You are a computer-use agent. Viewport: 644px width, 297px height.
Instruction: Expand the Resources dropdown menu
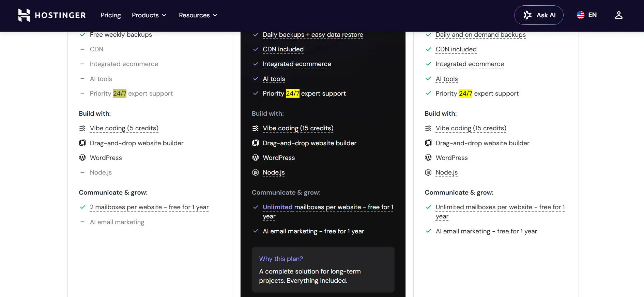pos(198,15)
